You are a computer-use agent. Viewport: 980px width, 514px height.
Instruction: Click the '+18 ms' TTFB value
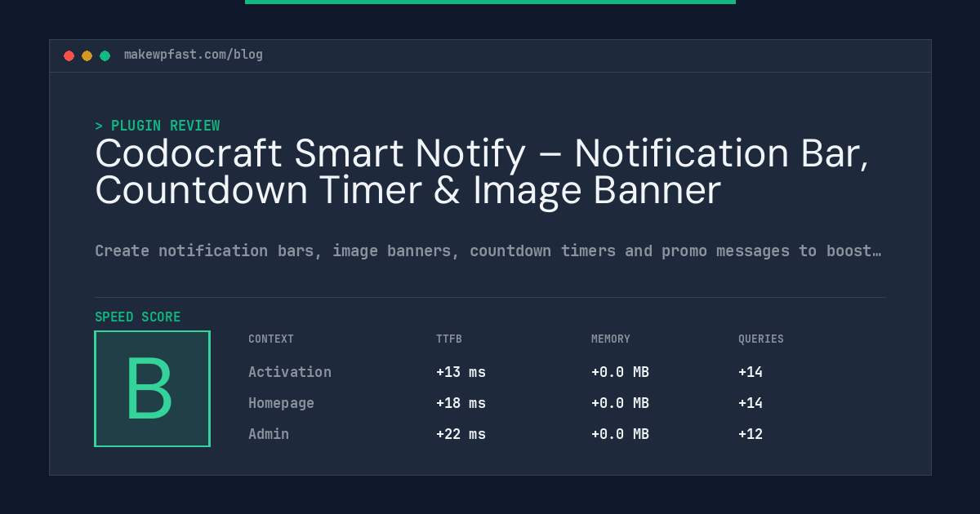461,403
